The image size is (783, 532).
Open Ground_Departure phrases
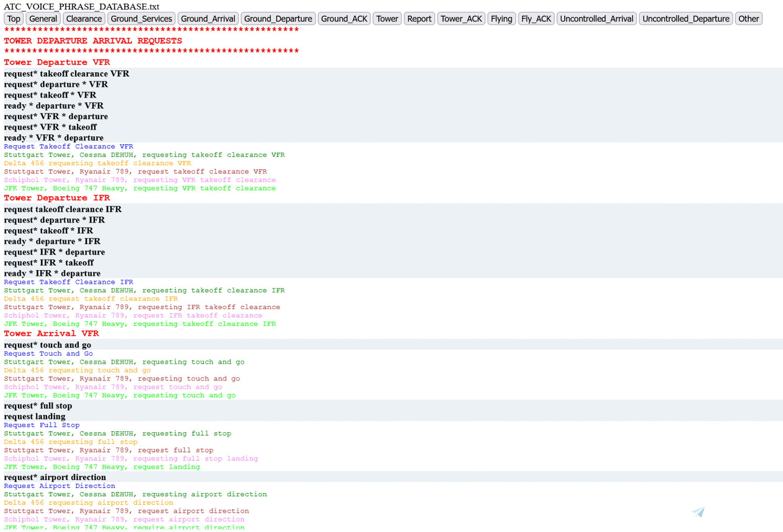[278, 18]
